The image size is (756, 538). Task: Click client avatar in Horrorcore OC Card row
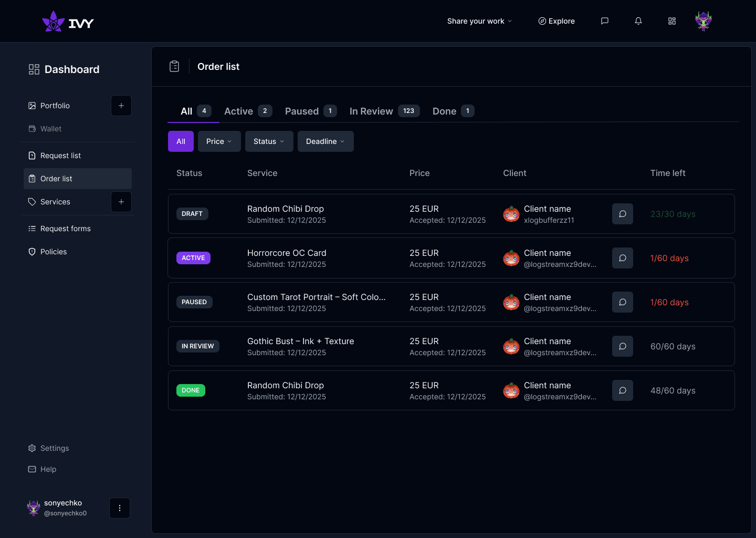511,258
